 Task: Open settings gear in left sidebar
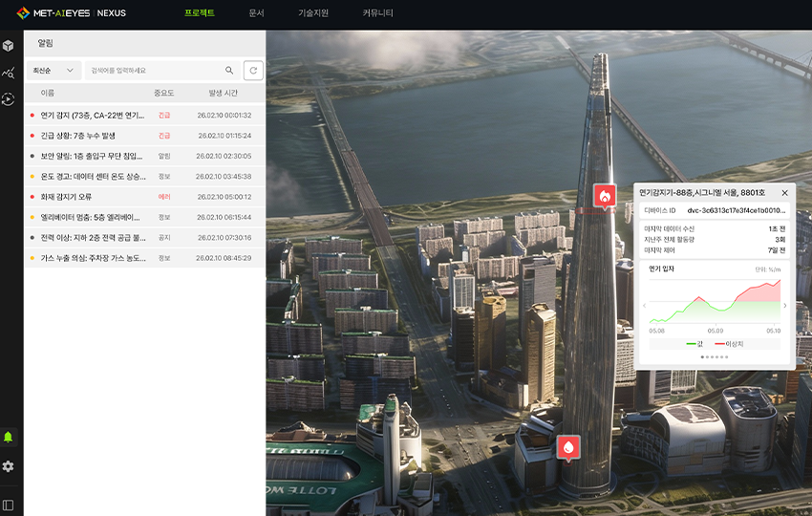(9, 466)
